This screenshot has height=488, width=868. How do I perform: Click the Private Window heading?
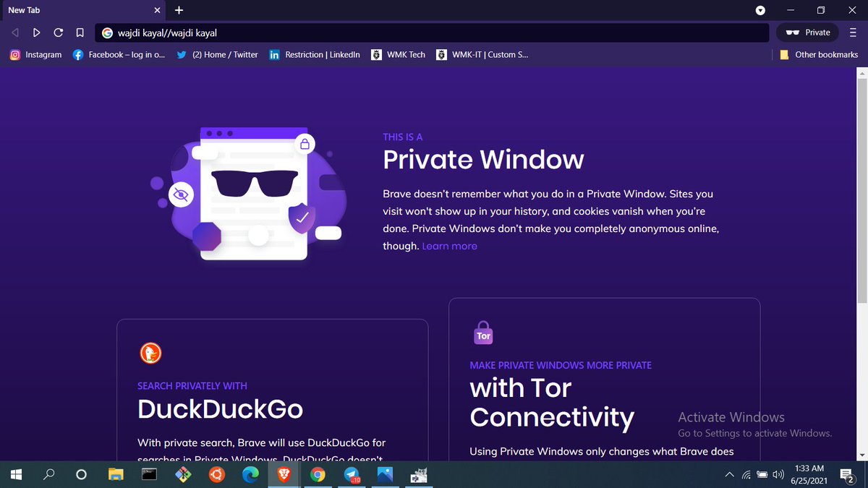click(x=483, y=159)
